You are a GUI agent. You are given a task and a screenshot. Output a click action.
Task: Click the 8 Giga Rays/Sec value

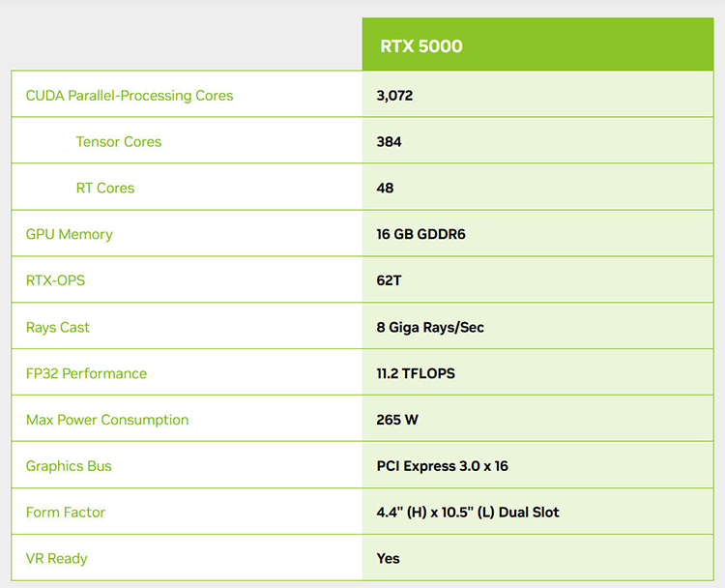(x=430, y=327)
